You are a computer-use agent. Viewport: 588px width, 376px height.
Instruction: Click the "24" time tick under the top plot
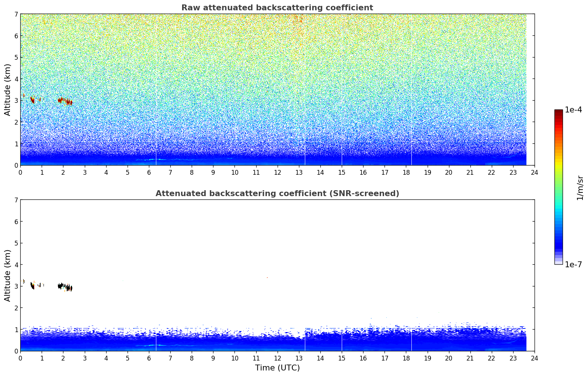click(x=534, y=173)
